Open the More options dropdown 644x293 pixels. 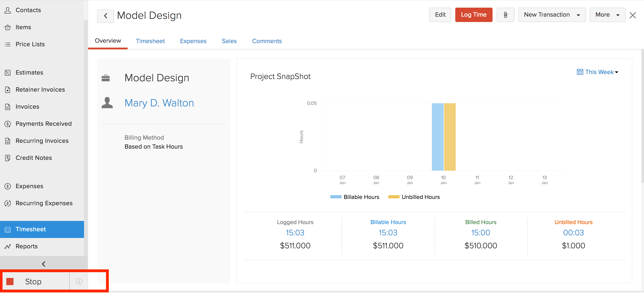(x=607, y=15)
